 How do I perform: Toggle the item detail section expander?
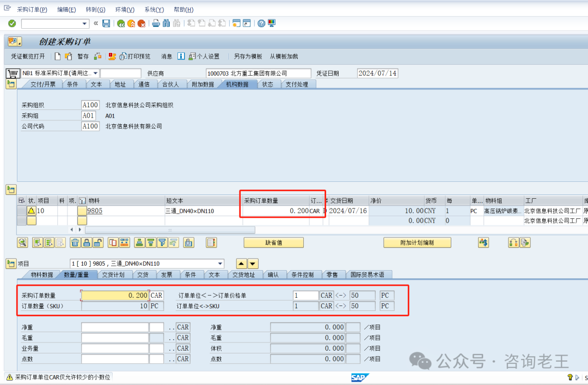tap(11, 264)
